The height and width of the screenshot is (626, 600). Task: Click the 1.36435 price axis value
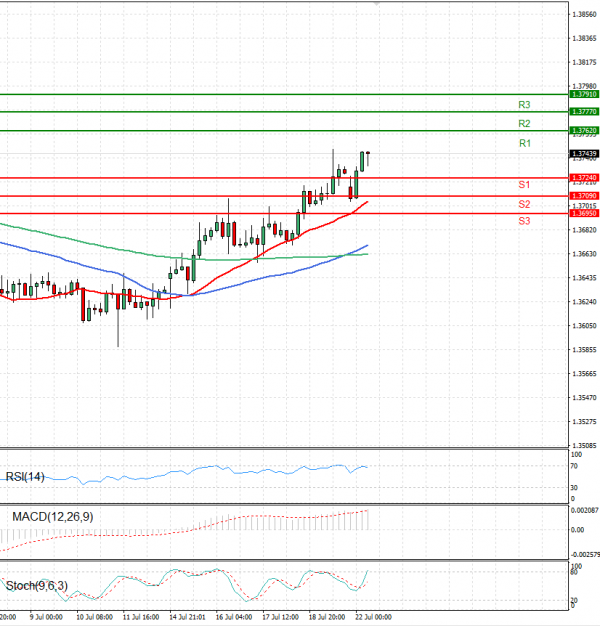pyautogui.click(x=584, y=278)
